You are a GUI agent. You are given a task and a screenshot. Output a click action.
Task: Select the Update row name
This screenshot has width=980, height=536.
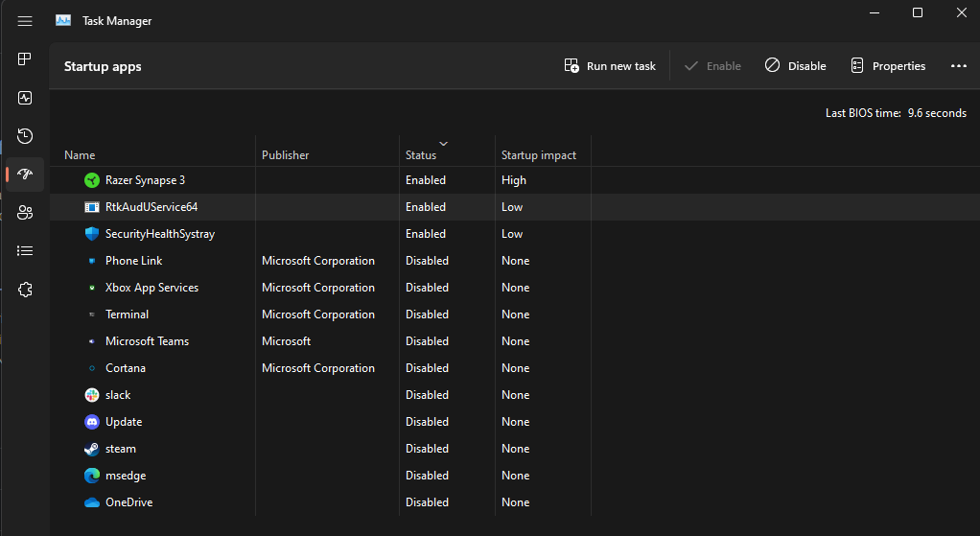pos(124,422)
